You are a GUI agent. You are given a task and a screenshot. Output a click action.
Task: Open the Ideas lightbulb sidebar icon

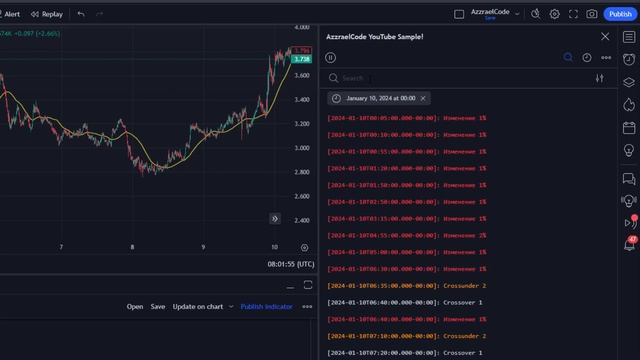pyautogui.click(x=629, y=150)
